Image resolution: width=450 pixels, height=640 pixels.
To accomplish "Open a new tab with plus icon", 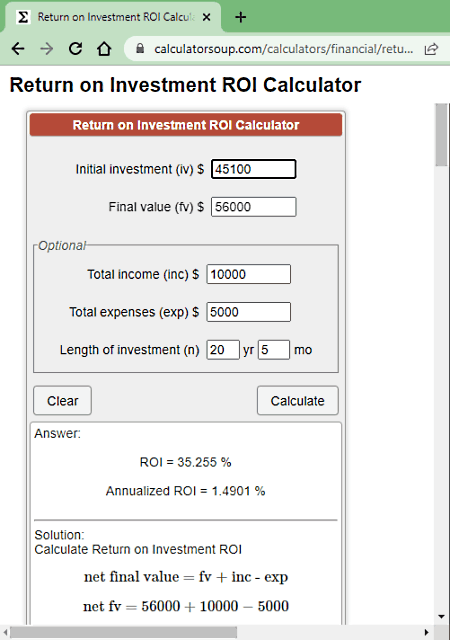I will [241, 17].
